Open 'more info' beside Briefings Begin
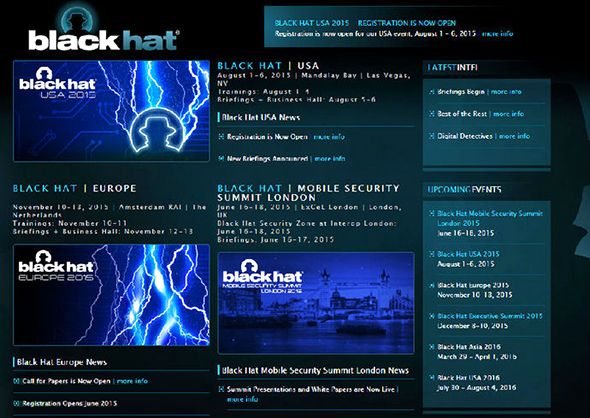This screenshot has height=418, width=590. (x=506, y=91)
